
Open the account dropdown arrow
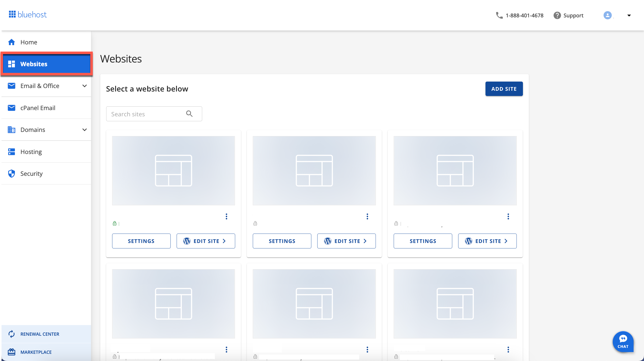coord(629,15)
